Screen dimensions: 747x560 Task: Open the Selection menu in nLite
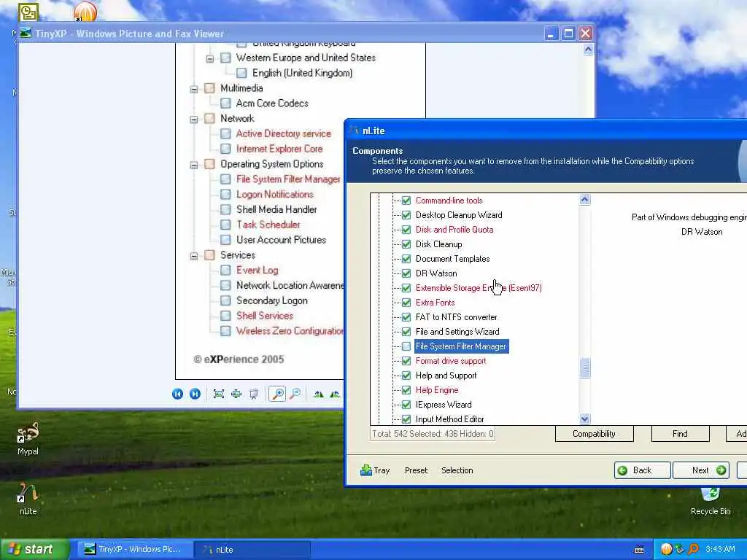tap(457, 470)
